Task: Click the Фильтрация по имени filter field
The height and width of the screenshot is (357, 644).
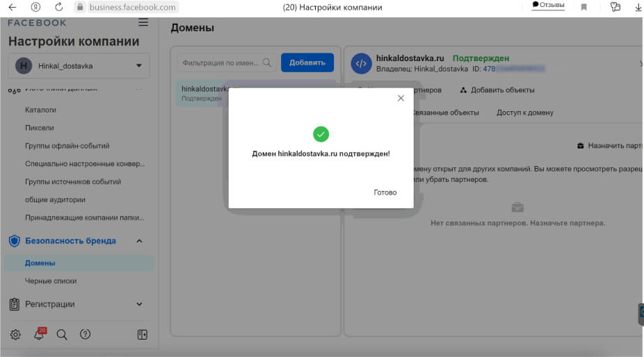Action: click(x=226, y=63)
